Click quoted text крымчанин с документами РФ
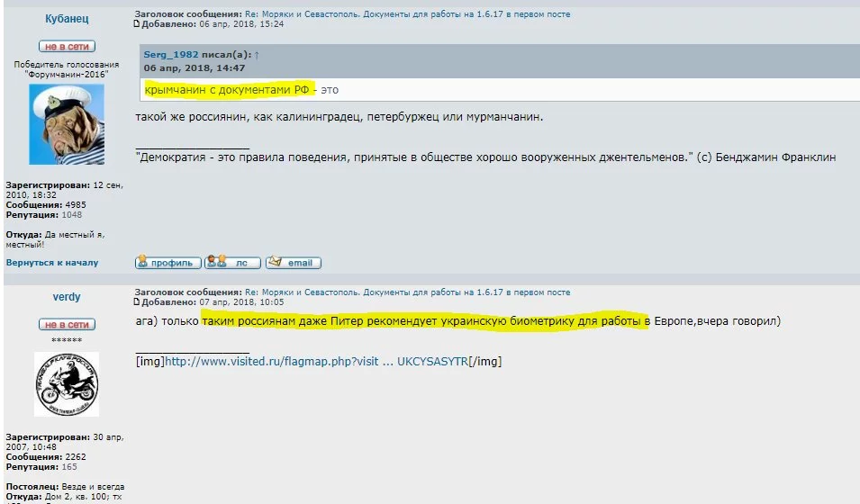 227,90
